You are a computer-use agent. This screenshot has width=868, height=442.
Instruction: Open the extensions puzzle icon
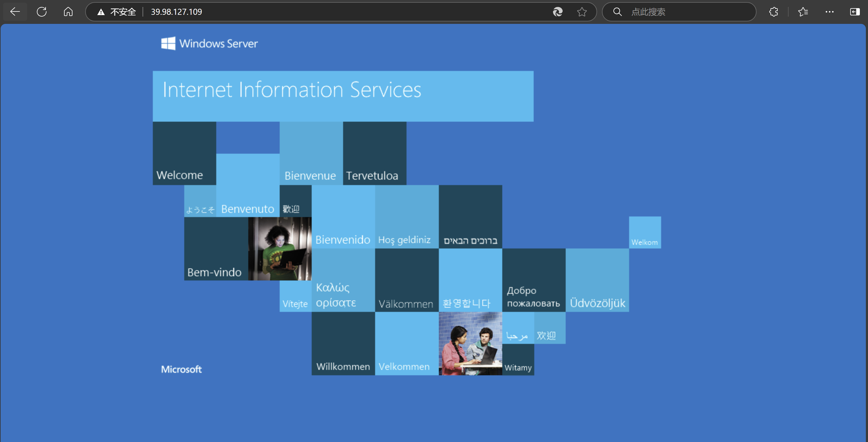pyautogui.click(x=774, y=12)
